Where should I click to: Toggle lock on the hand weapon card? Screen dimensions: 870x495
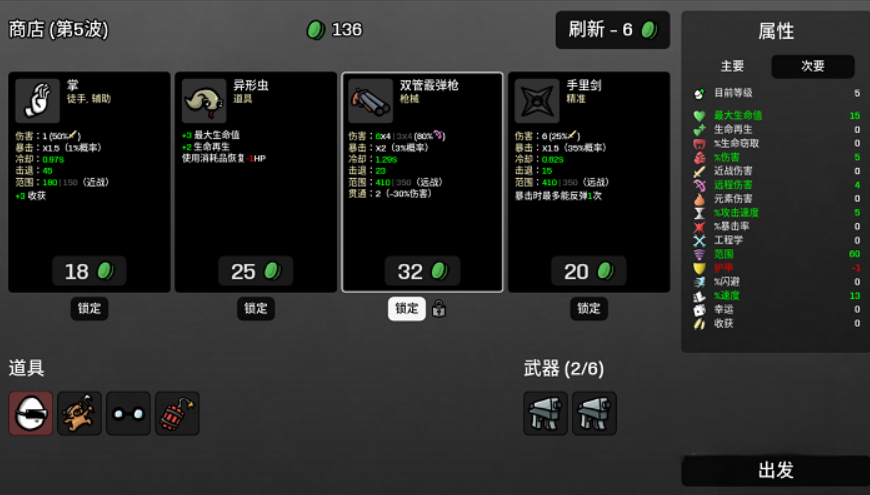click(x=89, y=309)
